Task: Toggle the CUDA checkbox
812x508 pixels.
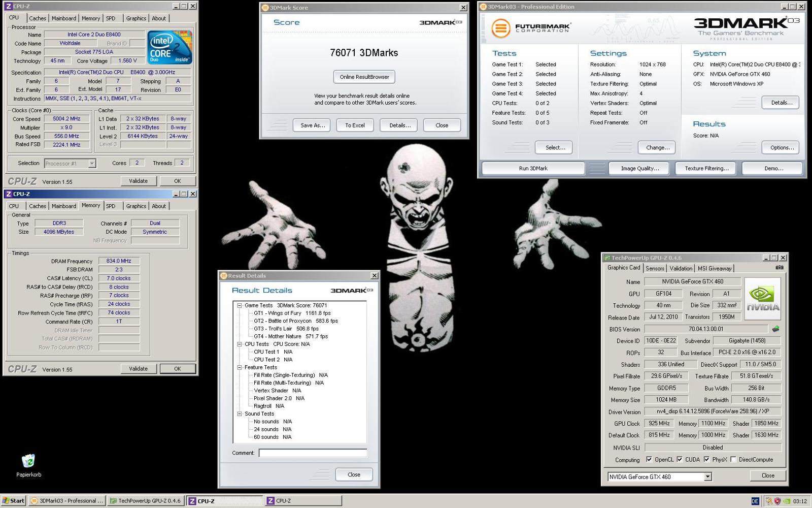Action: 679,459
